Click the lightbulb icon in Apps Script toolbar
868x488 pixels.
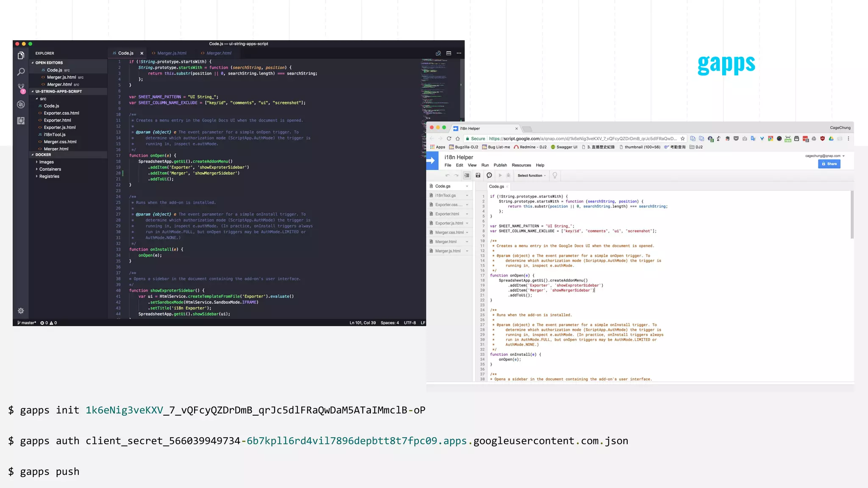click(x=555, y=175)
